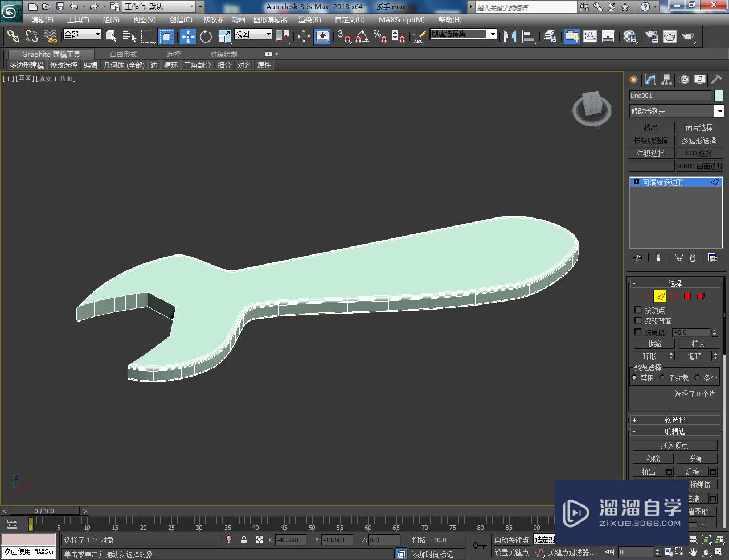Open Material Editor icon

tap(630, 36)
